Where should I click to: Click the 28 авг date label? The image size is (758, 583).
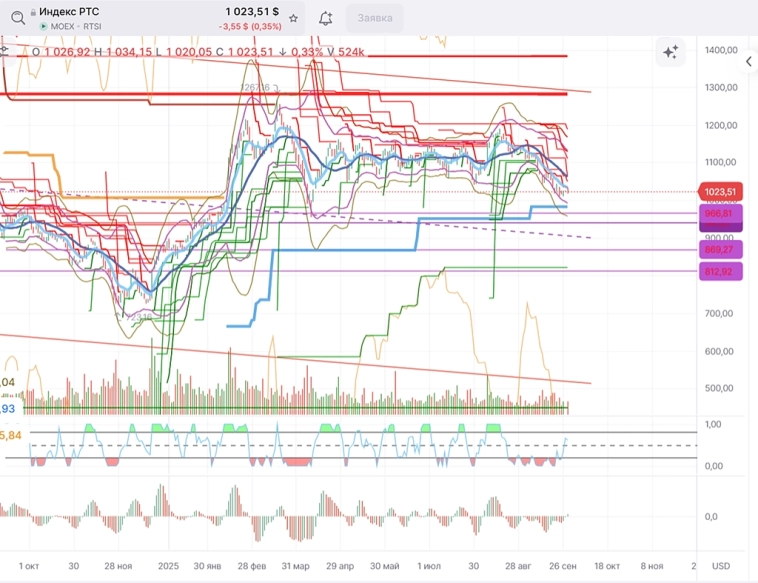518,566
